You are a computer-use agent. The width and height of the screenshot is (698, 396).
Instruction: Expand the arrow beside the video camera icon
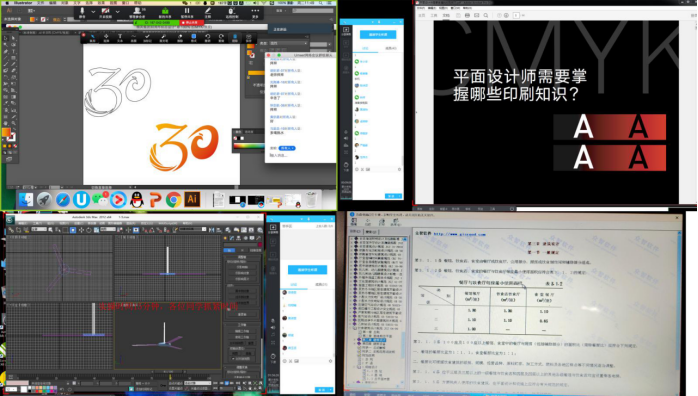pos(118,12)
